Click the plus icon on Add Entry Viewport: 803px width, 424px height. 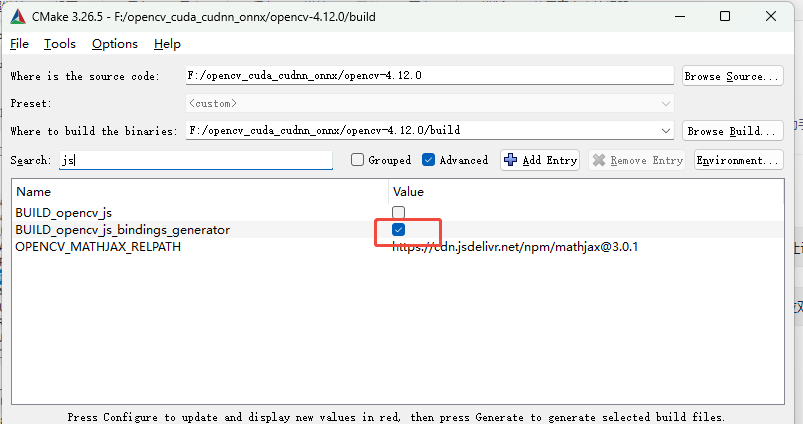click(x=511, y=160)
